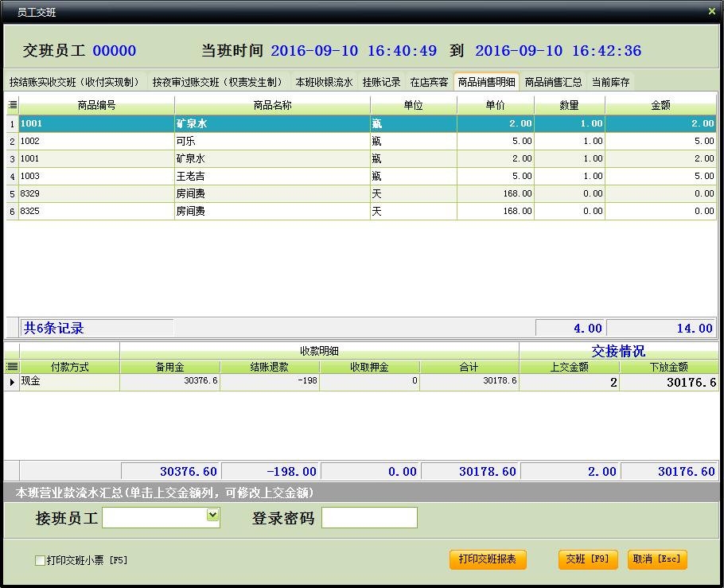Click the 备用金 column header
Viewport: 724px width, 588px height.
click(170, 367)
